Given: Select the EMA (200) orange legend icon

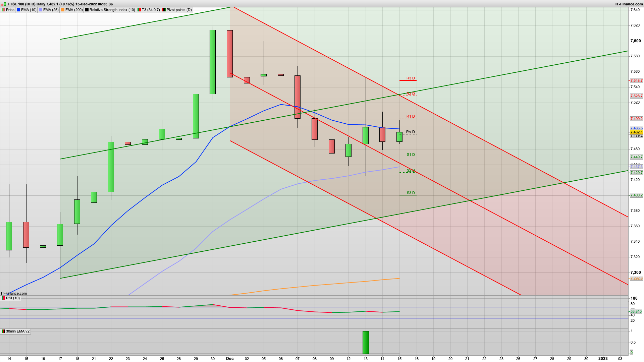Looking at the screenshot, I should pos(62,10).
